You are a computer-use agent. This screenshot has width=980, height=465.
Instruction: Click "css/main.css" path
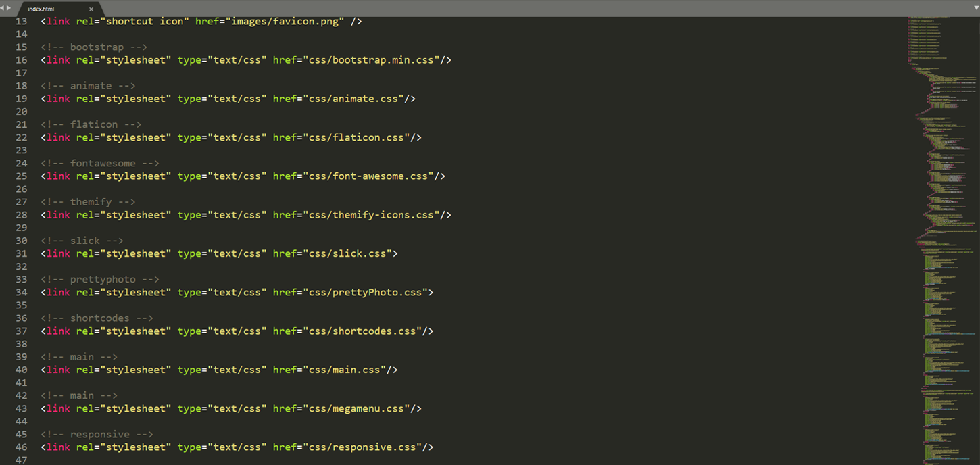coord(345,370)
